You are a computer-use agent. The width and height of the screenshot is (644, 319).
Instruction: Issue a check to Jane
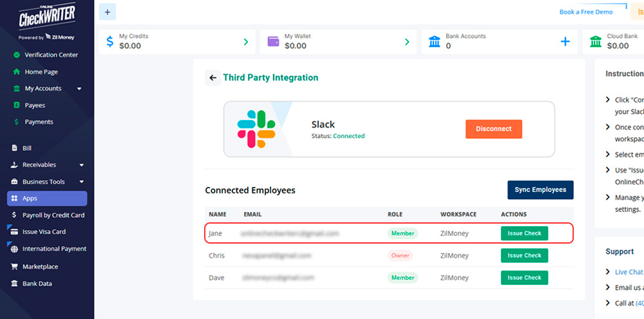tap(524, 233)
